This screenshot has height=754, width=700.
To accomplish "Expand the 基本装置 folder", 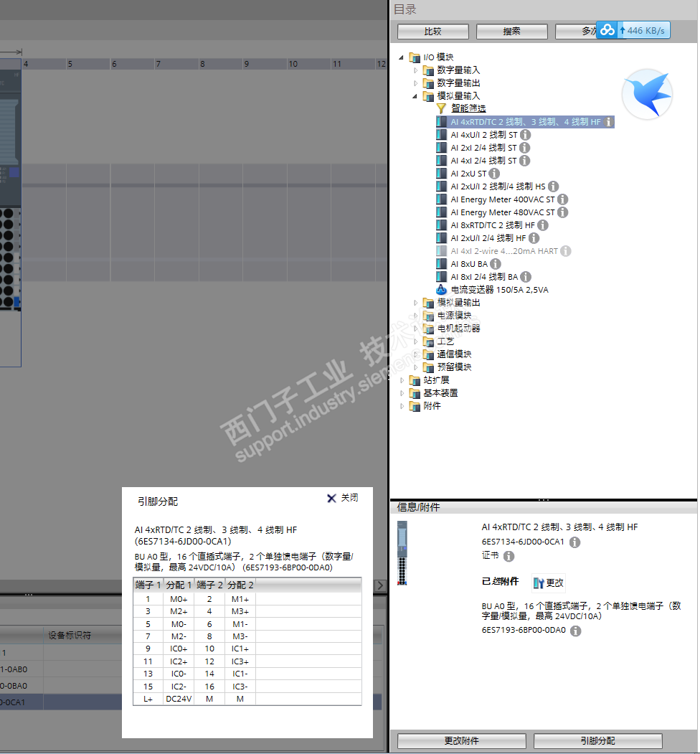I will click(402, 393).
